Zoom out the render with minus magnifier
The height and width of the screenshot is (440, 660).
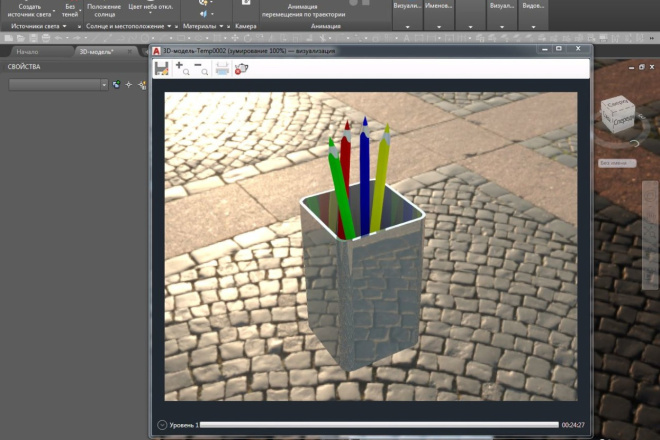tap(201, 68)
